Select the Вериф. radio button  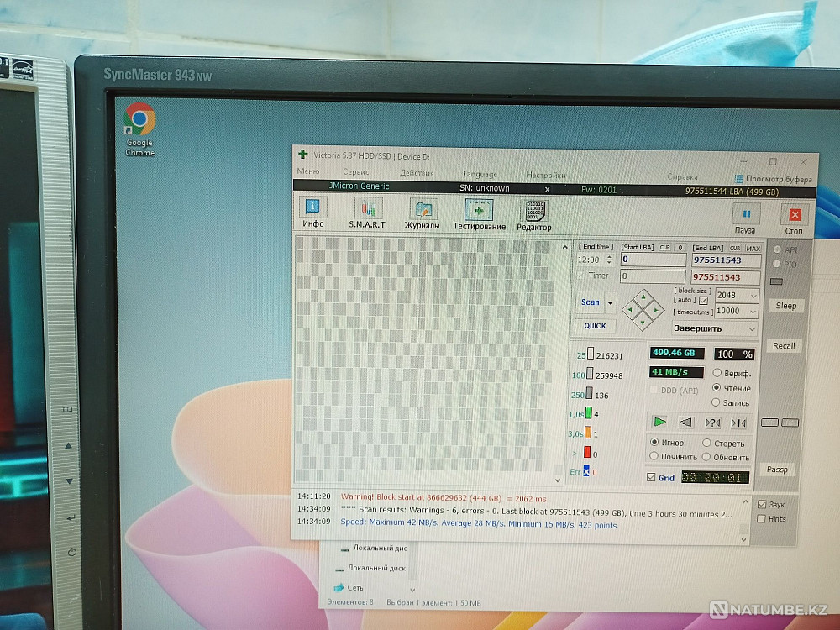(717, 372)
